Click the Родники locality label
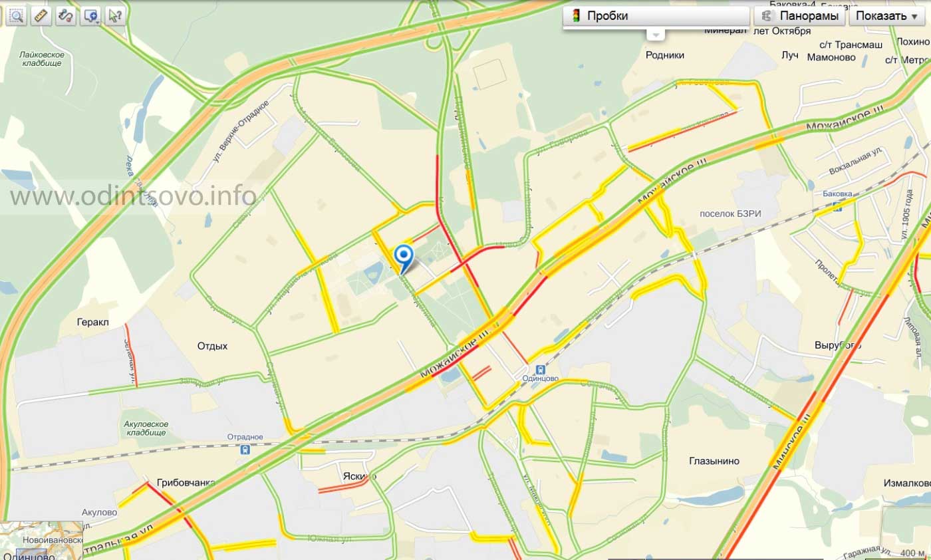 point(665,55)
